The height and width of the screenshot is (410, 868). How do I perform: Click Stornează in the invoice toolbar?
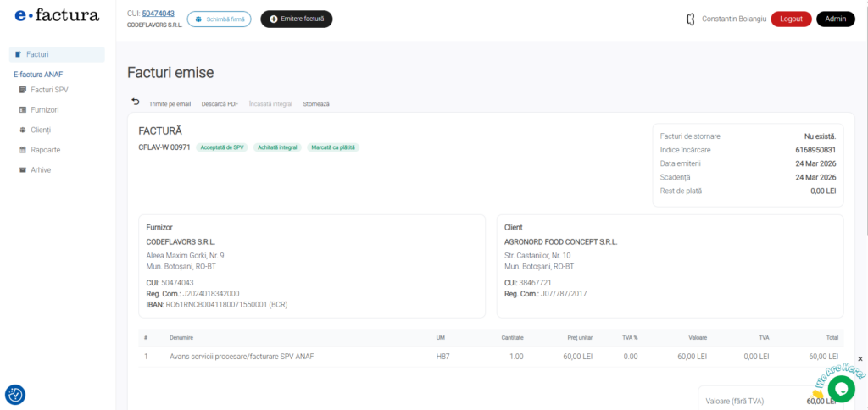tap(316, 104)
